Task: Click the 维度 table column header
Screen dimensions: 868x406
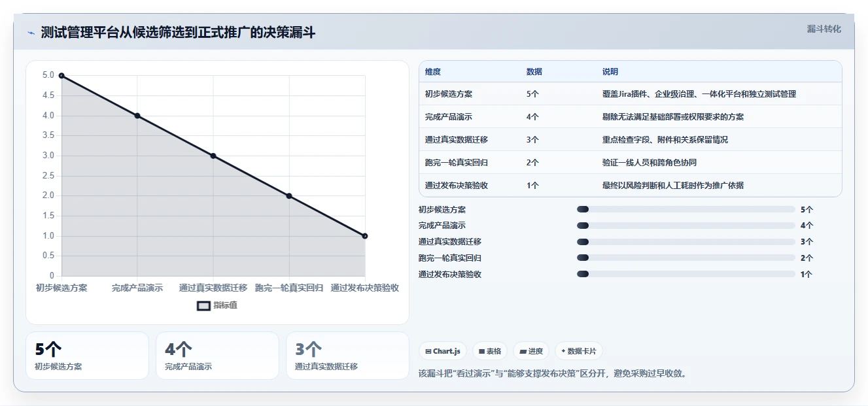Action: click(x=433, y=72)
